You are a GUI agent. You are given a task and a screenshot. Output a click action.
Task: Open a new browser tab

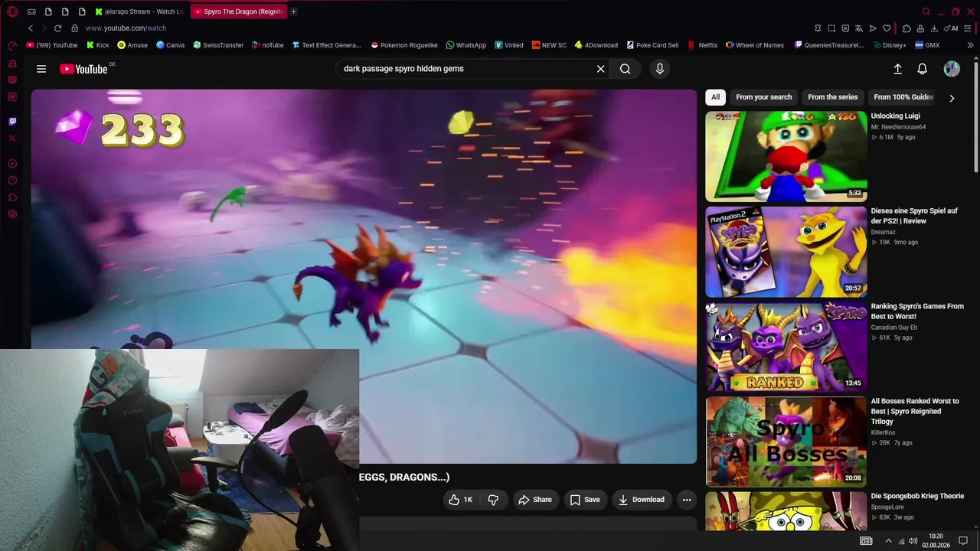pyautogui.click(x=293, y=11)
